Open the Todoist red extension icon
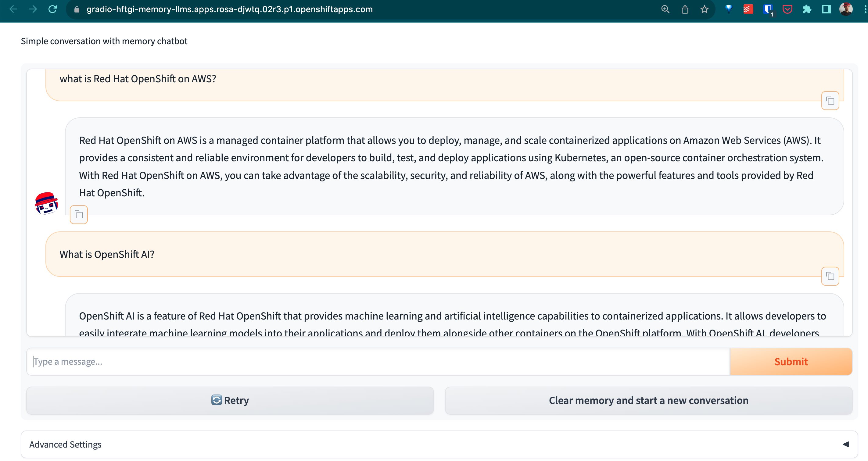 [748, 9]
